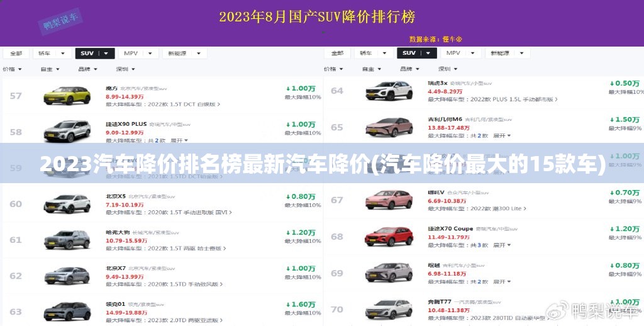Click the price range 6.69-10.38万
Viewport: 644px width, 326px height.
tap(447, 201)
